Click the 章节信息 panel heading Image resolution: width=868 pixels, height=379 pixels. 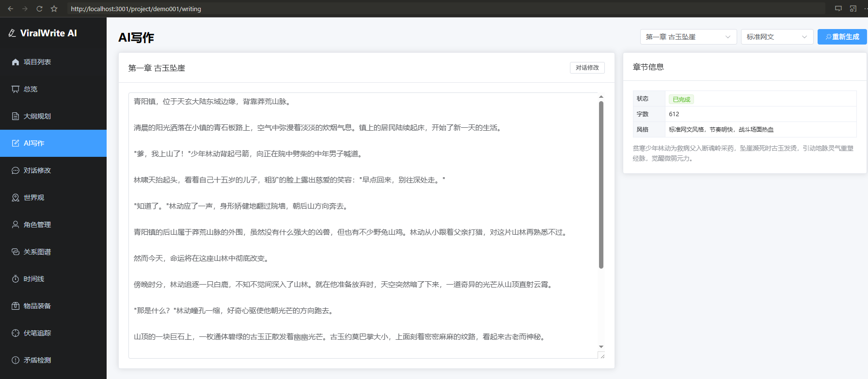[x=648, y=67]
